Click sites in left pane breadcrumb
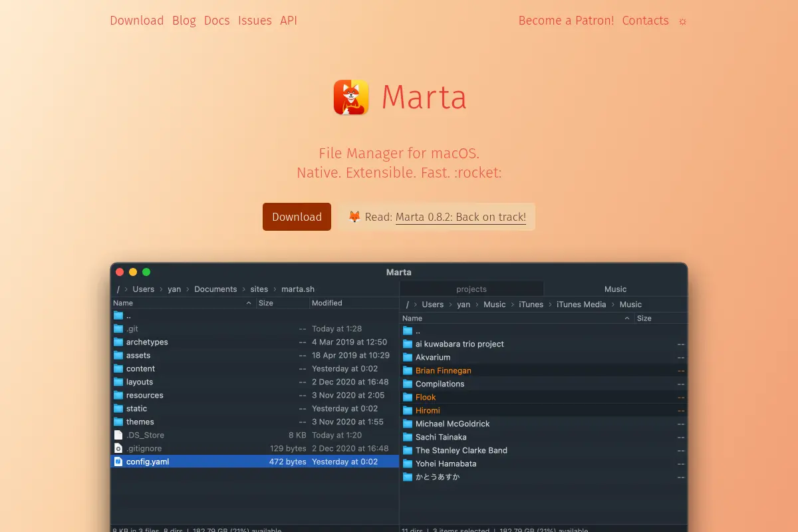 [259, 289]
